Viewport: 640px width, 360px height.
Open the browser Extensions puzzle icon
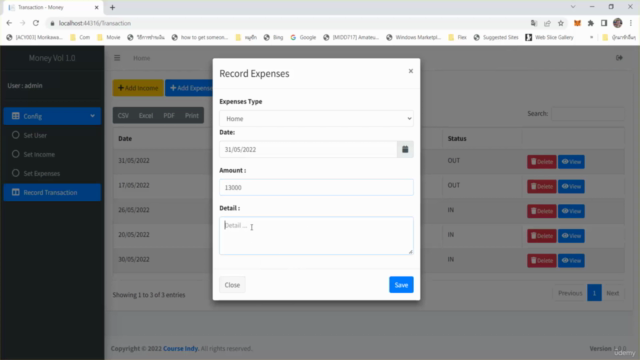click(591, 23)
